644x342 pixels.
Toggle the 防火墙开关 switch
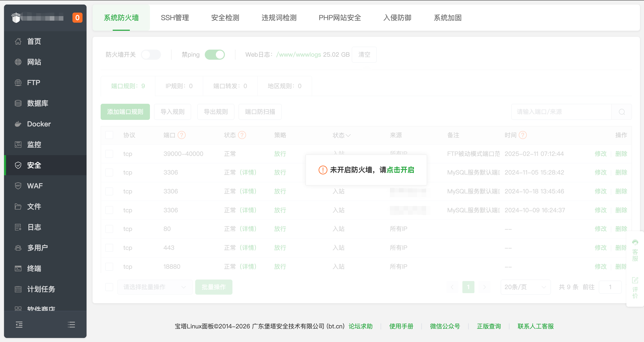(x=151, y=55)
